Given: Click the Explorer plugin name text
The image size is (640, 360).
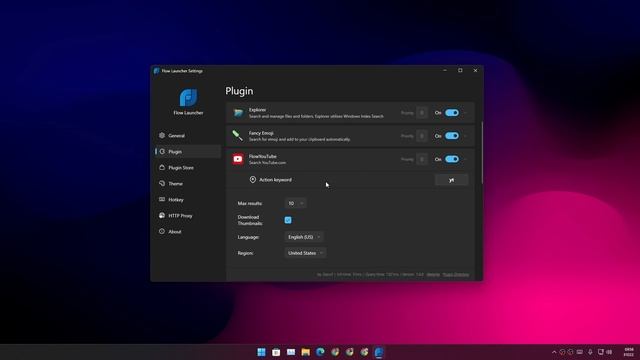Looking at the screenshot, I should pyautogui.click(x=257, y=110).
